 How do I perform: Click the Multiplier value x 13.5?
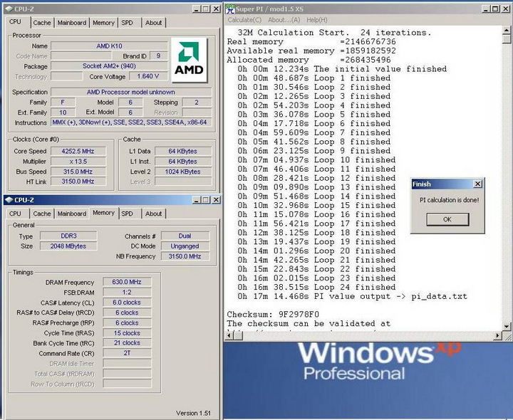pyautogui.click(x=78, y=162)
